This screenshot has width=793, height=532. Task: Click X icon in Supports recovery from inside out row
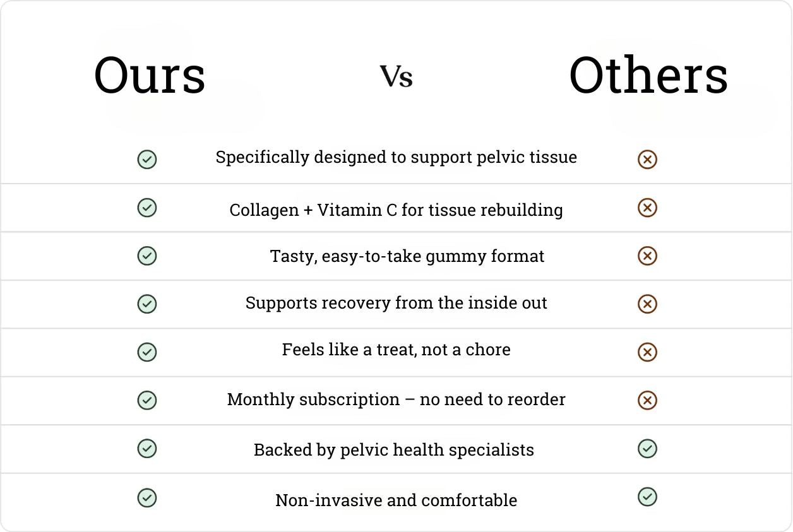[647, 304]
